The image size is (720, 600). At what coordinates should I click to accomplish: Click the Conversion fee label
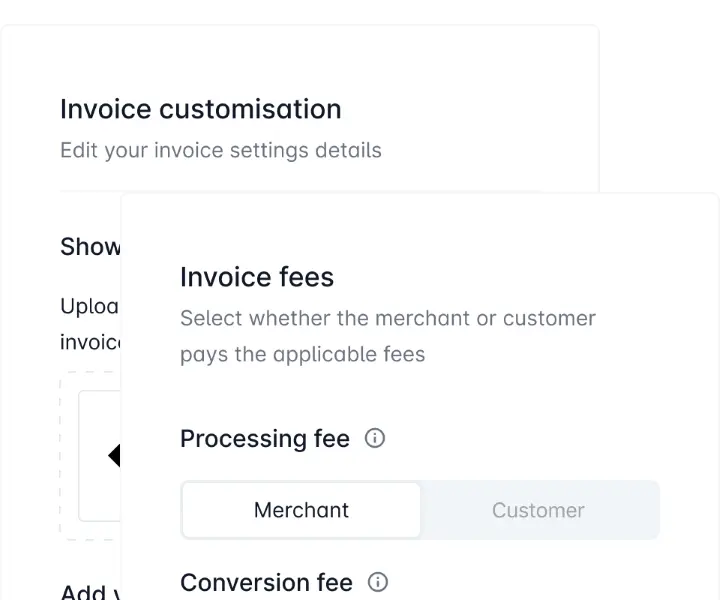point(266,582)
